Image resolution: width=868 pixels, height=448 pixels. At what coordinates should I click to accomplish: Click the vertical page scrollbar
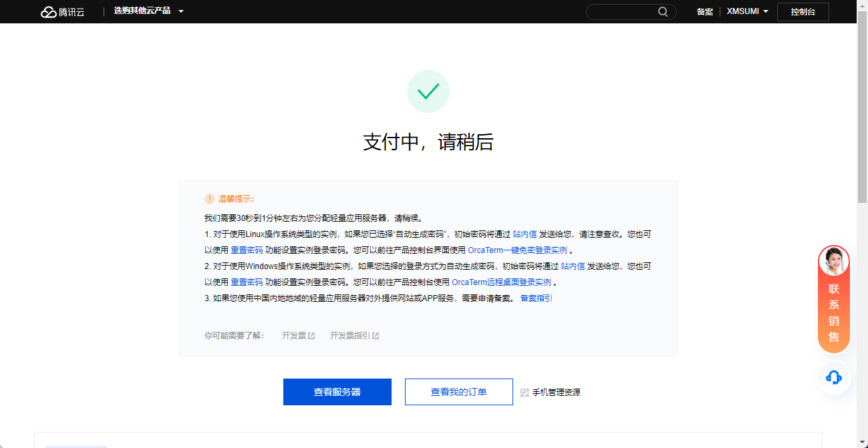(862, 114)
